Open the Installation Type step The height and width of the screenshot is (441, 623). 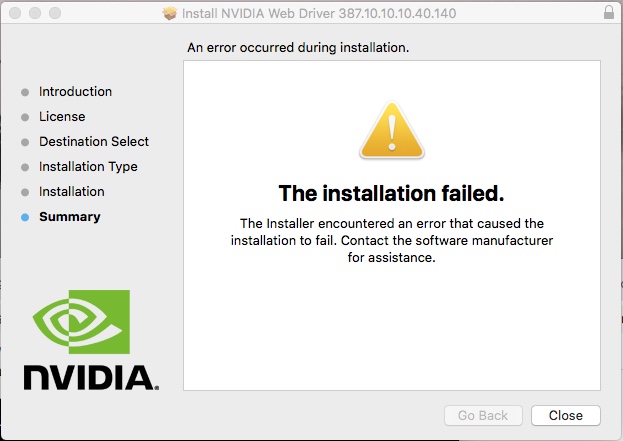88,167
